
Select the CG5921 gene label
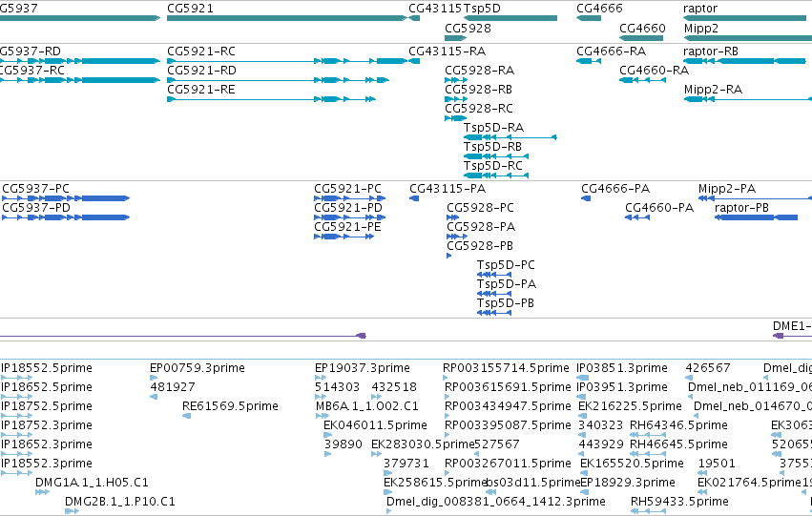coord(190,9)
